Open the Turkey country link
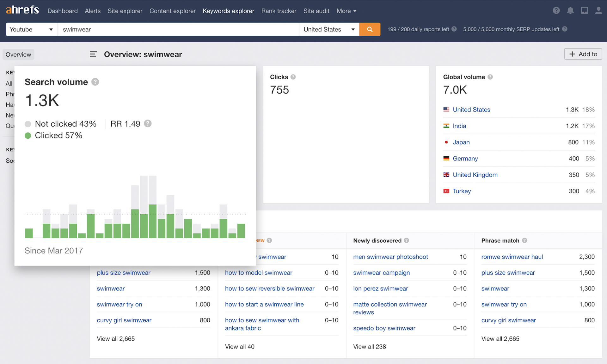Viewport: 607px width, 364px height. tap(462, 191)
